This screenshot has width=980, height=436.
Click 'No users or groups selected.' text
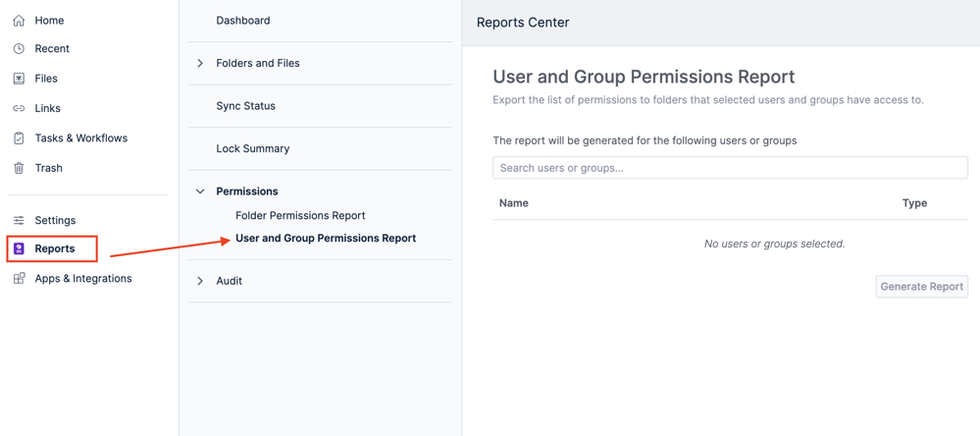click(x=774, y=244)
